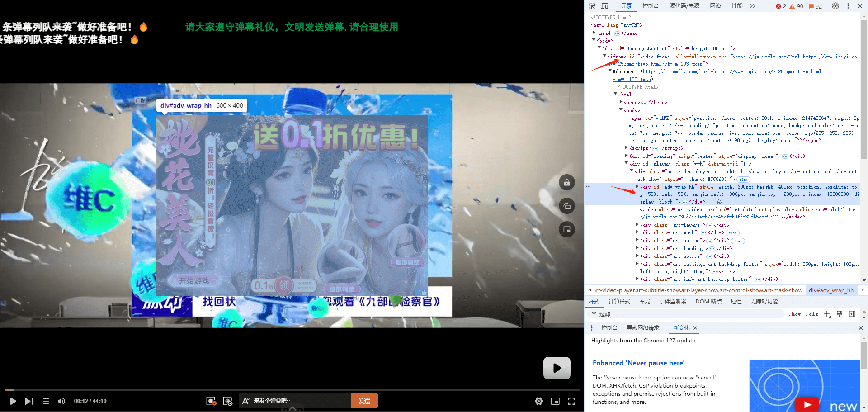This screenshot has height=412, width=868.
Task: Expand the loading div node
Action: pos(627,156)
